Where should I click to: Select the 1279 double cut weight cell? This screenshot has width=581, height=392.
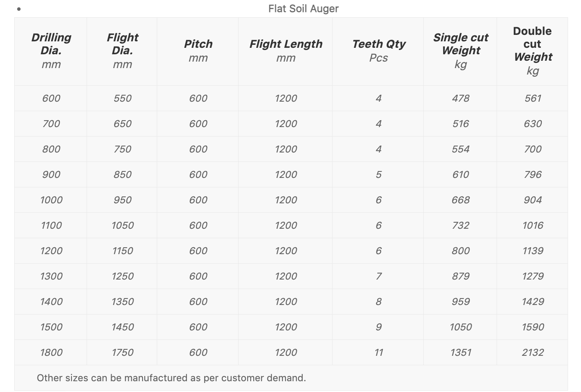(x=533, y=276)
